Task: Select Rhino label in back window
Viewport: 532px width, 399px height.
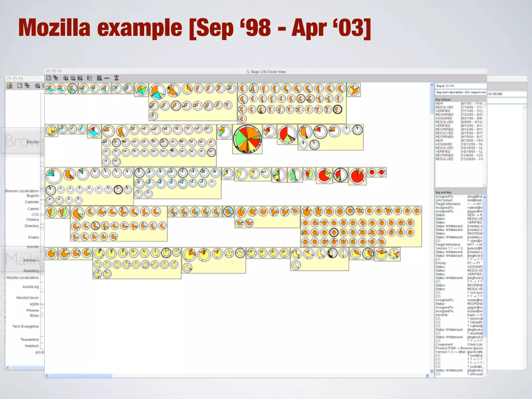Action: coord(34,316)
